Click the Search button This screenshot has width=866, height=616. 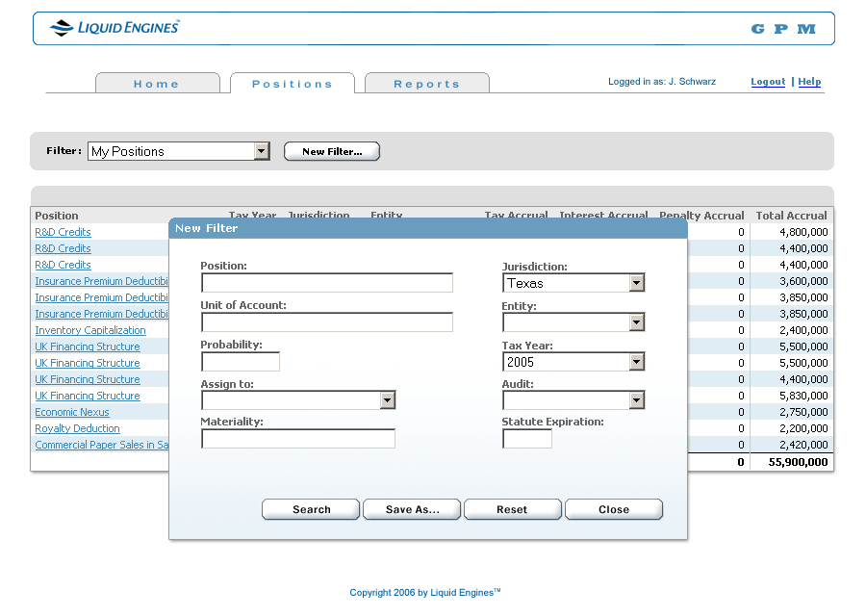pos(310,509)
